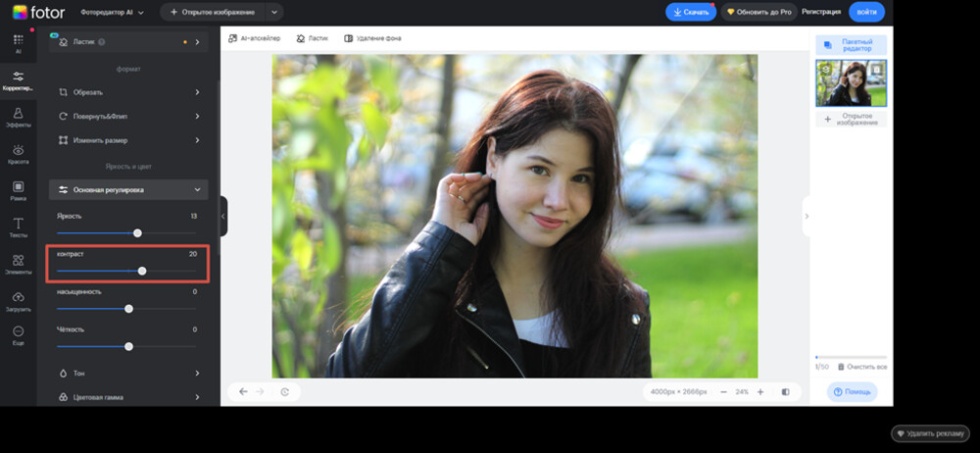
Task: Zoom in with the plus icon
Action: [x=760, y=391]
